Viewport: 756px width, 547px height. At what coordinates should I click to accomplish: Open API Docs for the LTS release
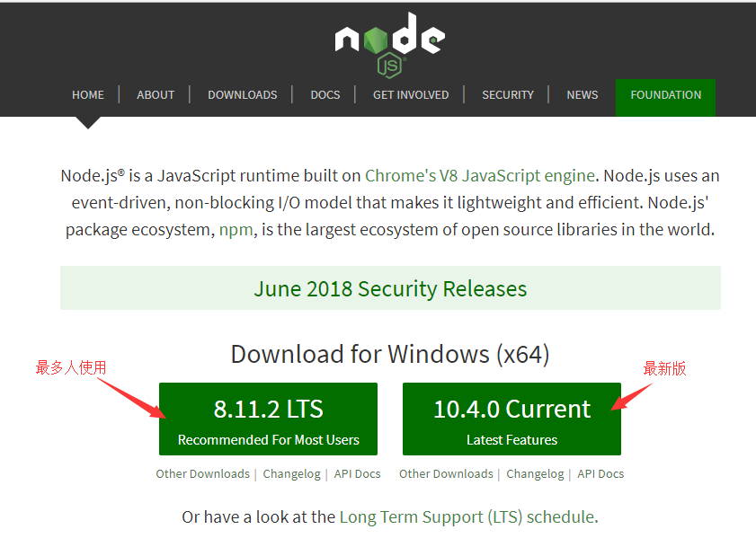point(357,474)
